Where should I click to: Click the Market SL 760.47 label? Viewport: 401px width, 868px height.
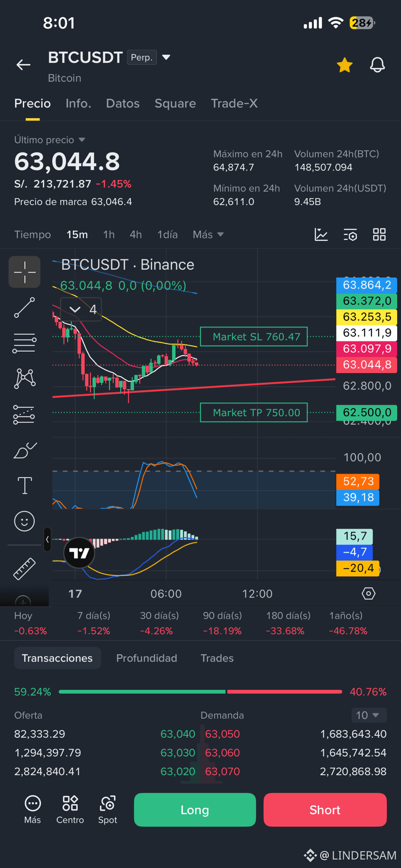[254, 337]
